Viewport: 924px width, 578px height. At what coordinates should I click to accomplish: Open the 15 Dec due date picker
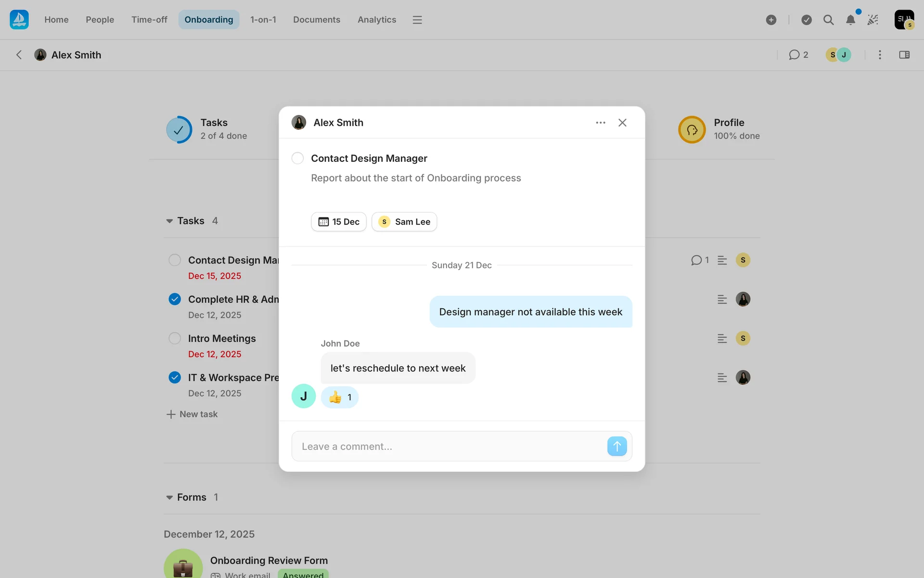[339, 222]
